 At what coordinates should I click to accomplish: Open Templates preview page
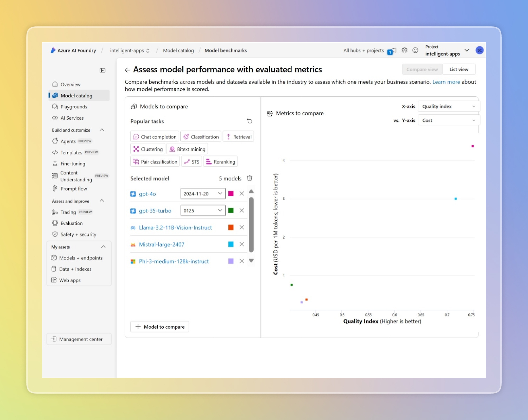tap(79, 152)
